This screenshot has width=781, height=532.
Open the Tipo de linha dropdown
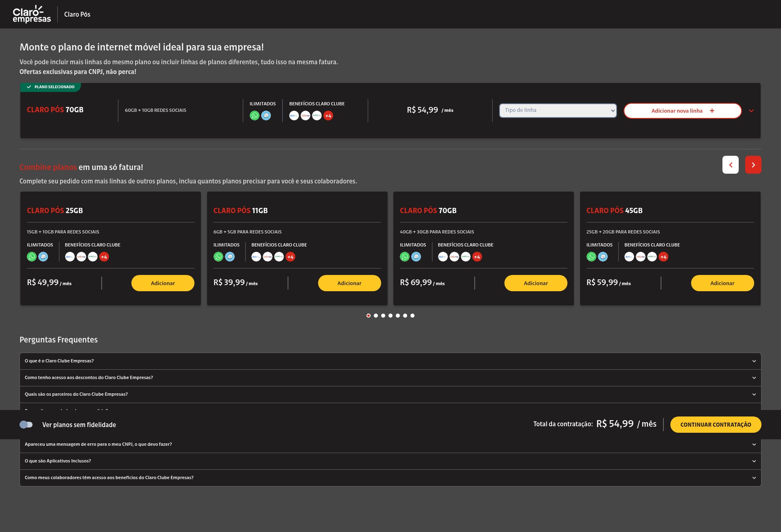coord(558,110)
